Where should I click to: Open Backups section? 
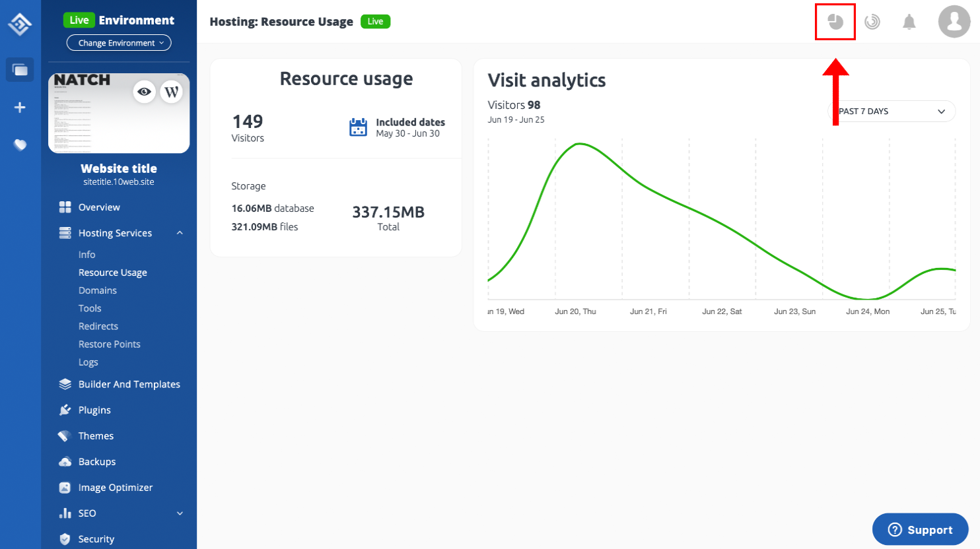click(97, 462)
